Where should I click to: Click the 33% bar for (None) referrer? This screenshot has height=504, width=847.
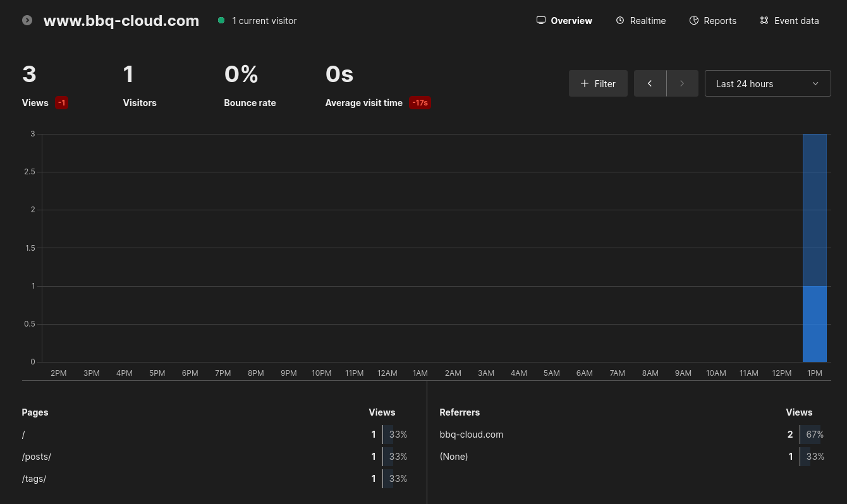812,457
